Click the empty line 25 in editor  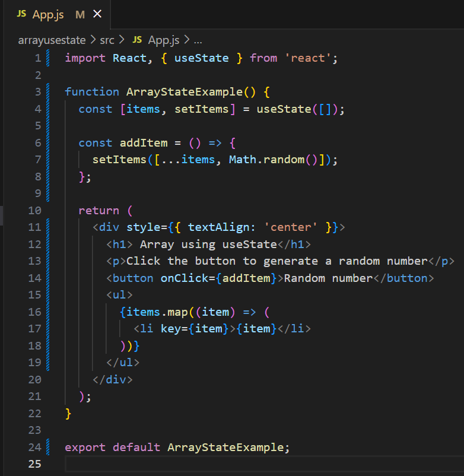tap(264, 464)
